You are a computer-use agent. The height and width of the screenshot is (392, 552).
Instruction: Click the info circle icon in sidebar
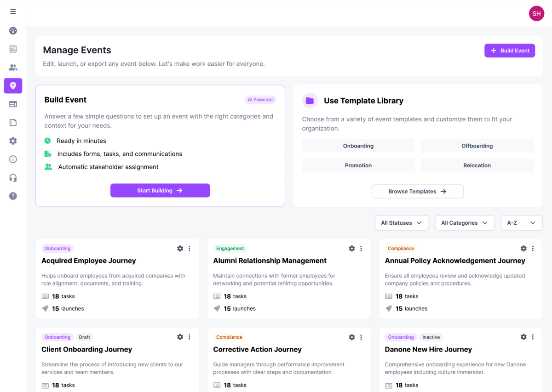[13, 159]
